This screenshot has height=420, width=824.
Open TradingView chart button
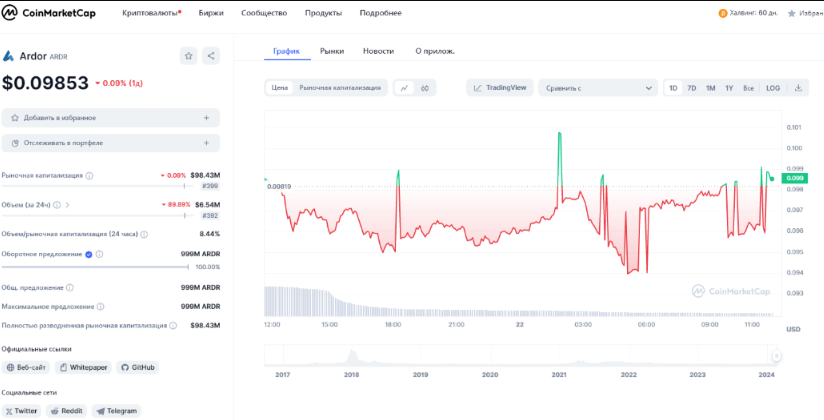coord(500,88)
